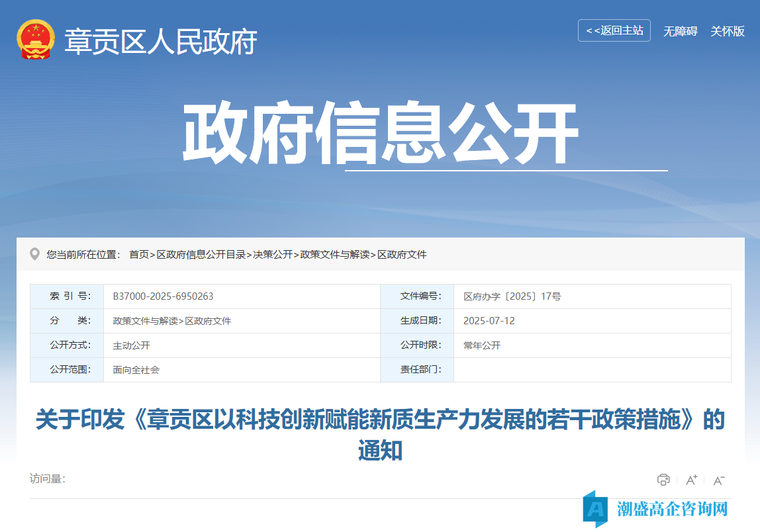
Task: Click the 政府信息公开 banner heading
Action: point(380,131)
